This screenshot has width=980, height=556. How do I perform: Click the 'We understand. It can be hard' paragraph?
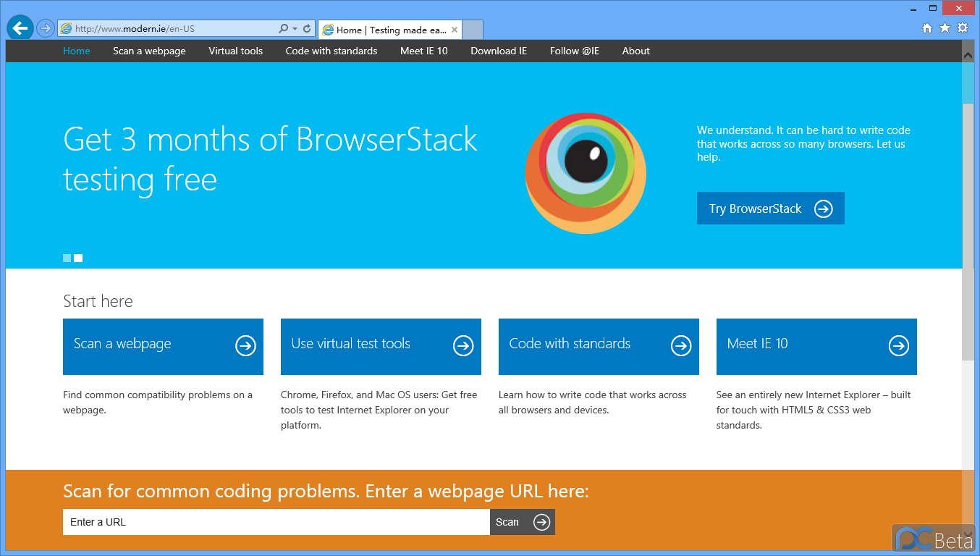[x=803, y=143]
